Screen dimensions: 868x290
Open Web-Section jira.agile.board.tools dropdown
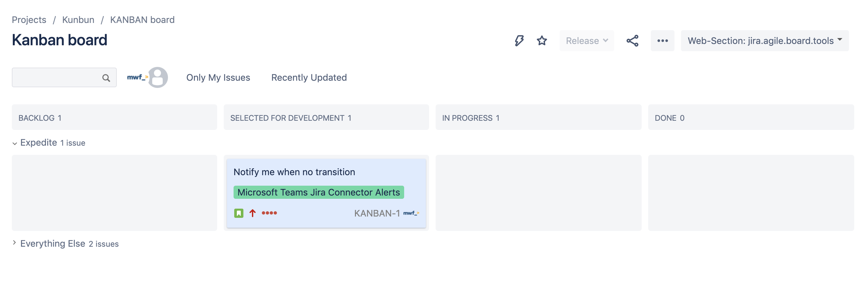[x=764, y=41]
